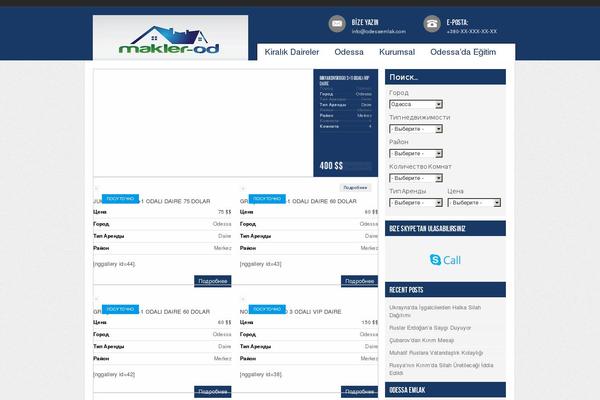Click the telephone icon beside E-Posta
This screenshot has width=600, height=400.
coord(432,24)
